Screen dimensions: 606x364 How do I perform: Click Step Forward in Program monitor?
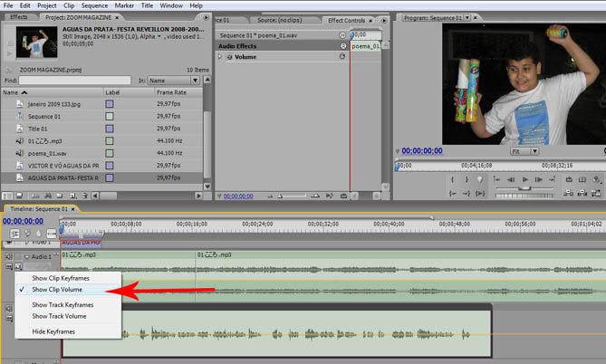[541, 180]
